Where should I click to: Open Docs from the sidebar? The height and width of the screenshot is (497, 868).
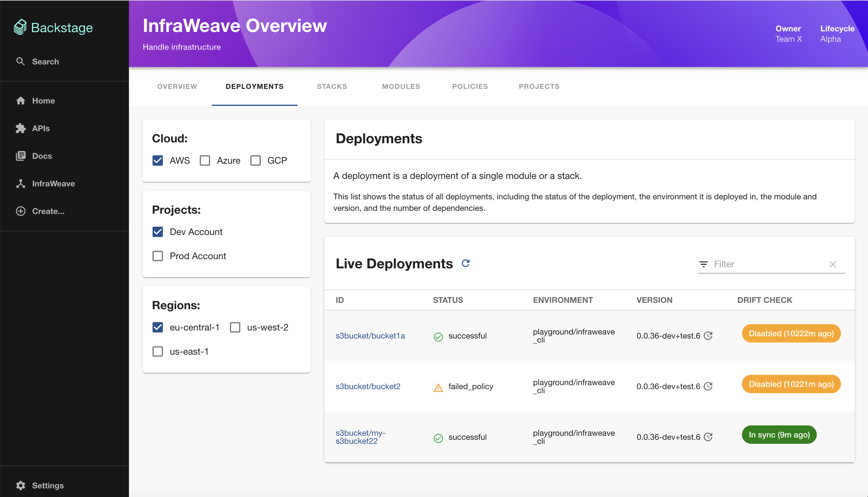(x=42, y=156)
